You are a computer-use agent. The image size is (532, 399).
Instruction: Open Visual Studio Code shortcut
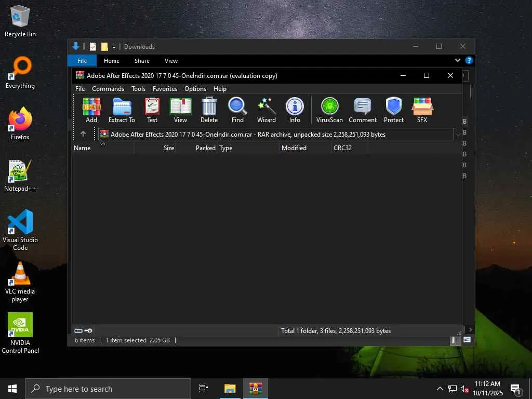(x=20, y=230)
